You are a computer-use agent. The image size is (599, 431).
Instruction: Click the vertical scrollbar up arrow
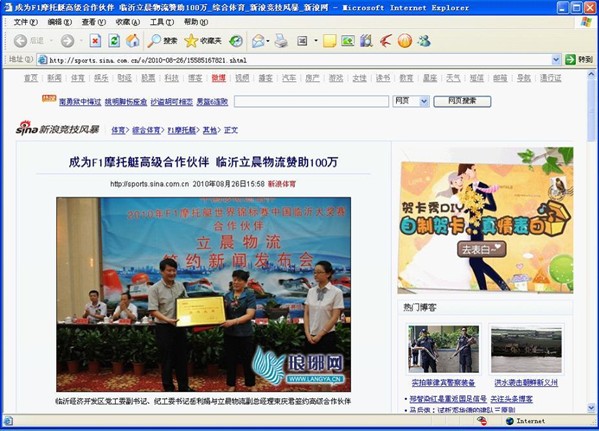(x=591, y=74)
